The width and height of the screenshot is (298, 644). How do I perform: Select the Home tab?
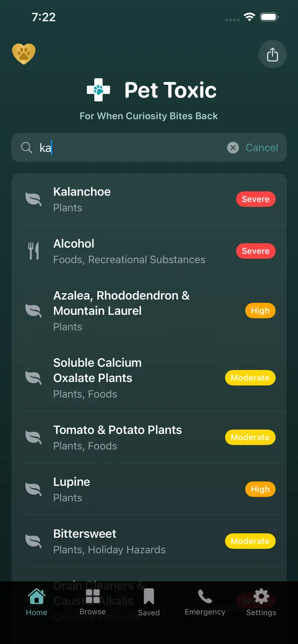36,603
